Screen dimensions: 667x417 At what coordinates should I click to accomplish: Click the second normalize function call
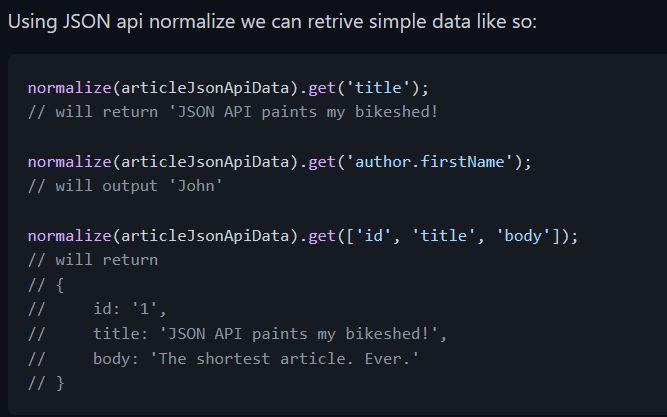click(x=70, y=162)
